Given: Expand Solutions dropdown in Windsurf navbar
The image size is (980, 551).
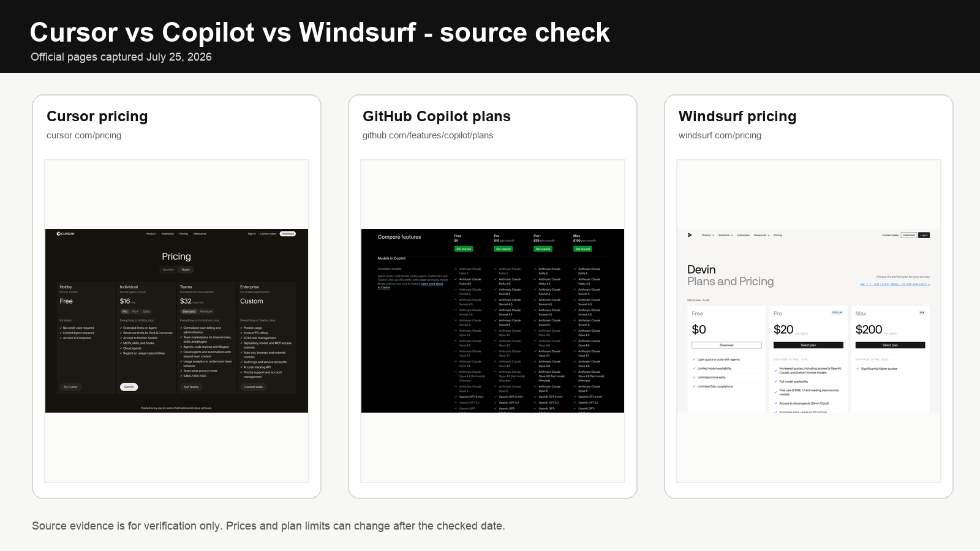Looking at the screenshot, I should (x=725, y=235).
